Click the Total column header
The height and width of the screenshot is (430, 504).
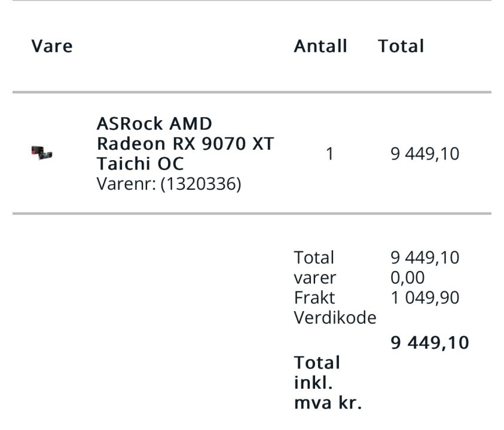[x=401, y=47]
